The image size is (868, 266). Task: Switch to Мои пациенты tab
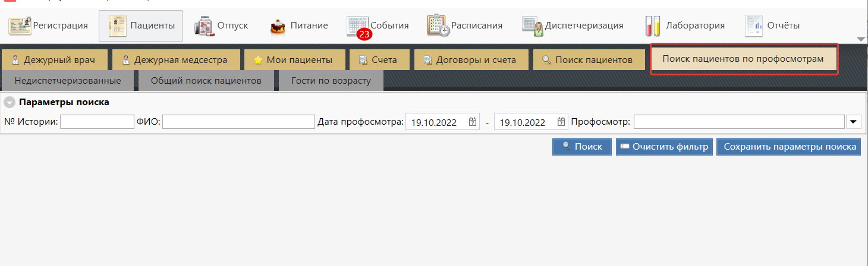pyautogui.click(x=295, y=60)
